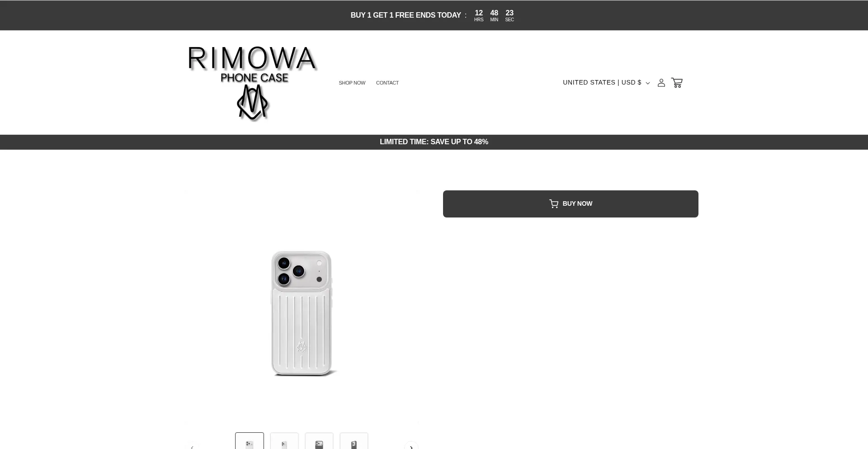Viewport: 868px width, 449px height.
Task: Select the fourth product thumbnail
Action: click(354, 441)
